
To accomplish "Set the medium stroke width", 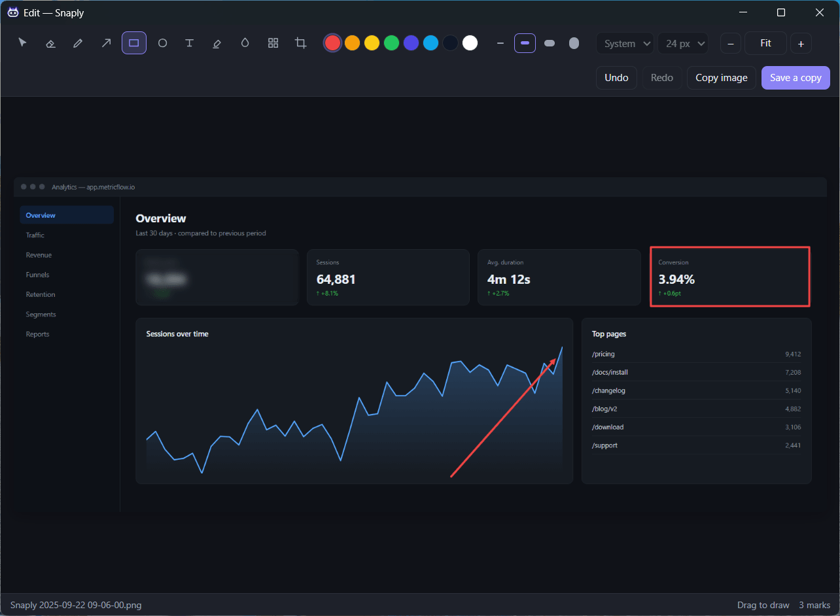I will (x=525, y=43).
